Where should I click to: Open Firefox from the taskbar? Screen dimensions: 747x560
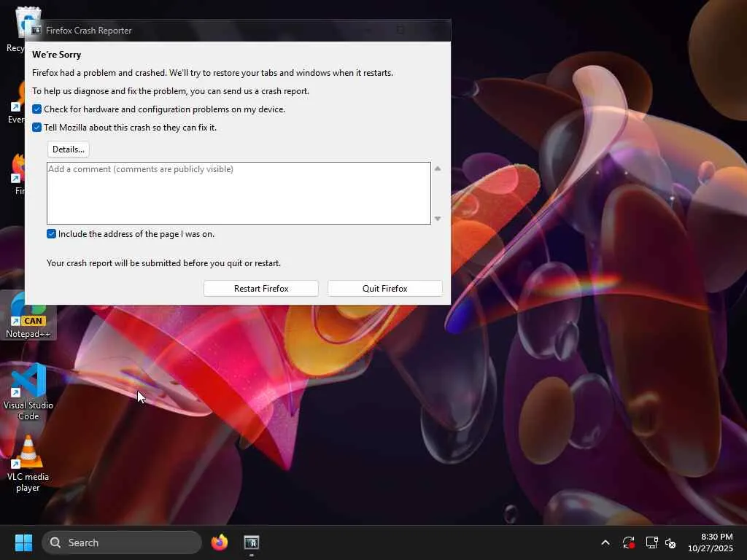219,542
